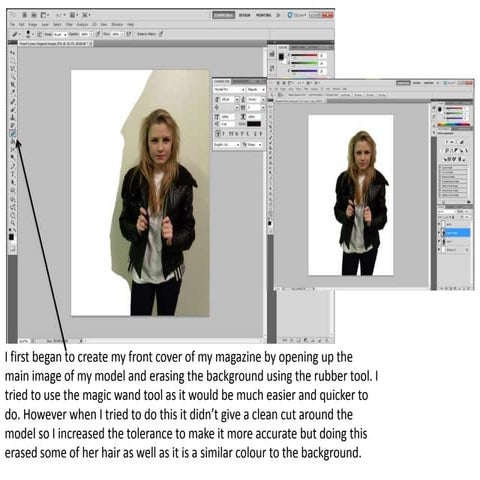The height and width of the screenshot is (480, 480).
Task: Open the Filter menu in left window
Action: pyautogui.click(x=69, y=25)
